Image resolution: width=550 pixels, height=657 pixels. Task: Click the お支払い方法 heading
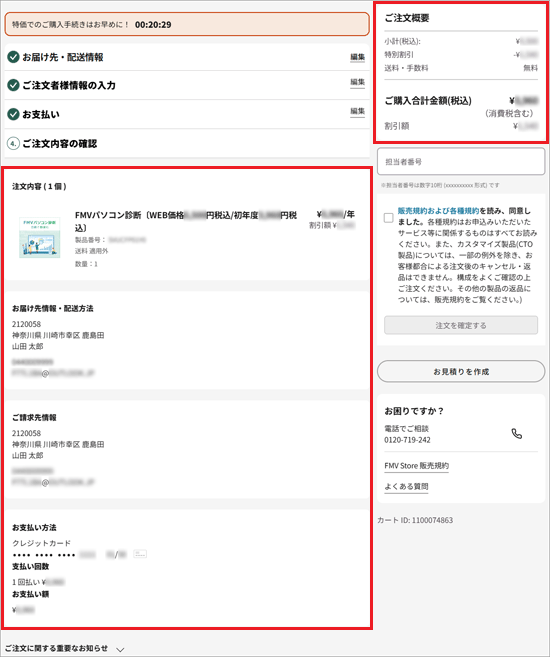34,527
